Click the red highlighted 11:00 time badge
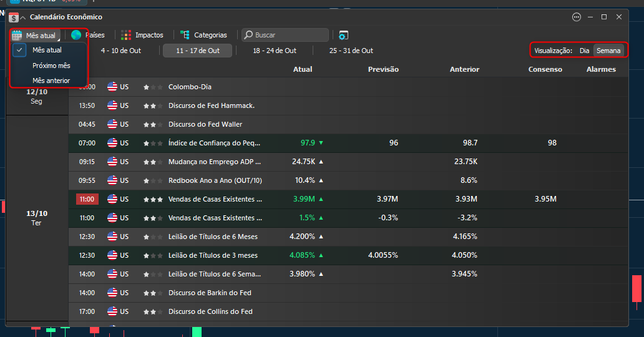This screenshot has height=337, width=644. tap(87, 199)
